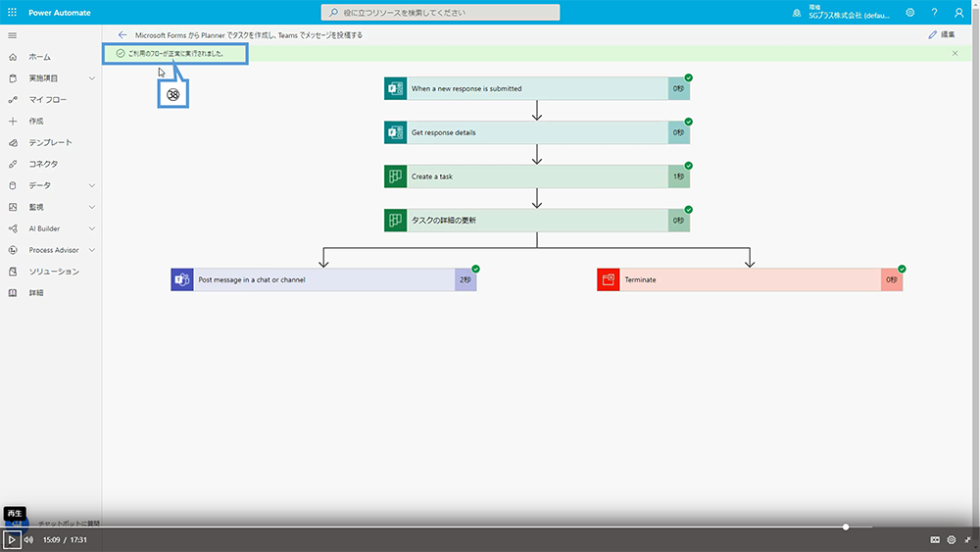The width and height of the screenshot is (980, 552).
Task: Click the 1秒 duration on Create a task
Action: 679,176
